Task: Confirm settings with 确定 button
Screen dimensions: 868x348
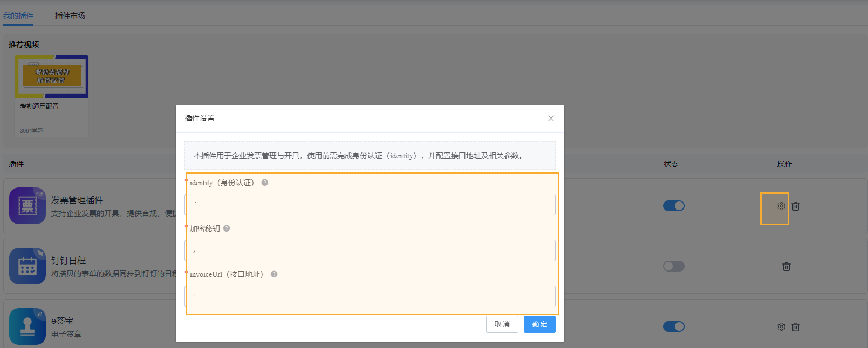Action: [x=539, y=324]
